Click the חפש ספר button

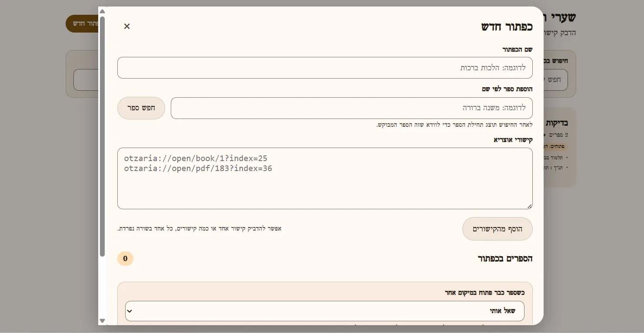pos(141,108)
